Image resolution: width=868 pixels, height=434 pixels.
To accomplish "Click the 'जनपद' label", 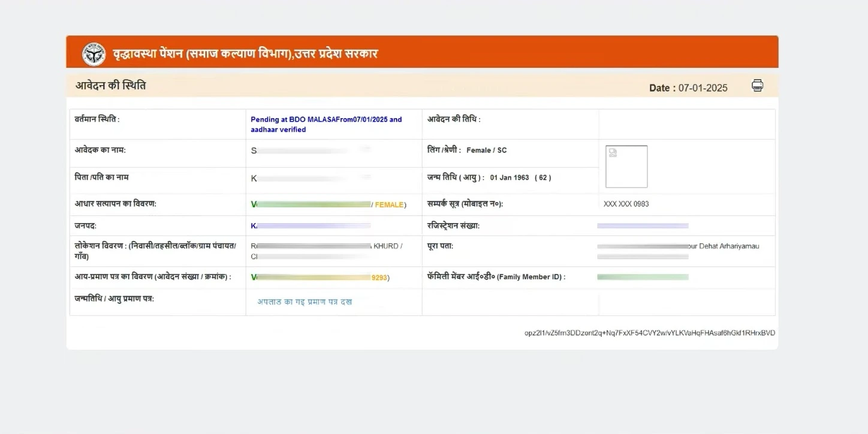I will tap(86, 226).
